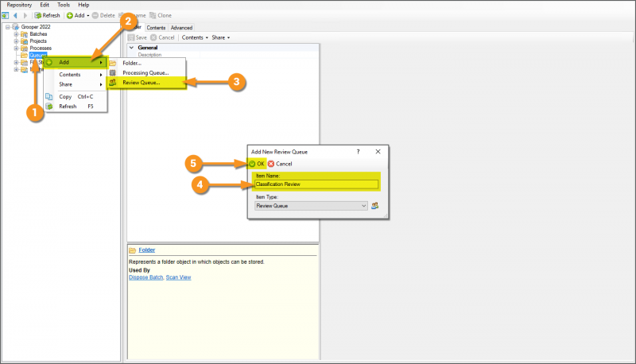Viewport: 636px width, 364px height.
Task: Click the Copy icon in context menu
Action: click(49, 96)
